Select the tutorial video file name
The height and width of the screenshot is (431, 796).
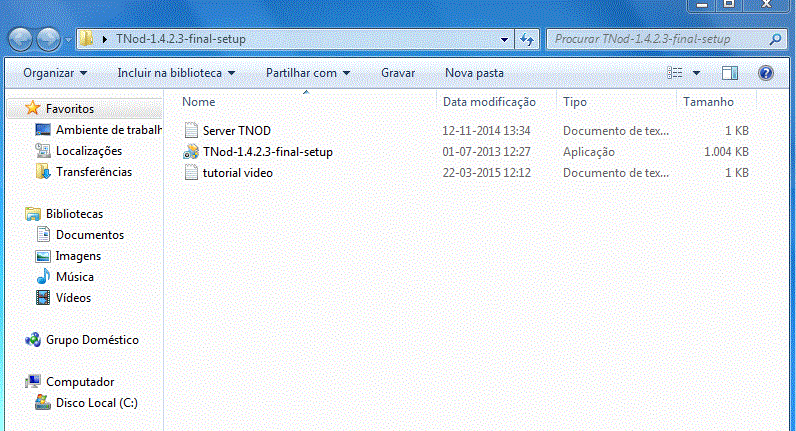(238, 173)
